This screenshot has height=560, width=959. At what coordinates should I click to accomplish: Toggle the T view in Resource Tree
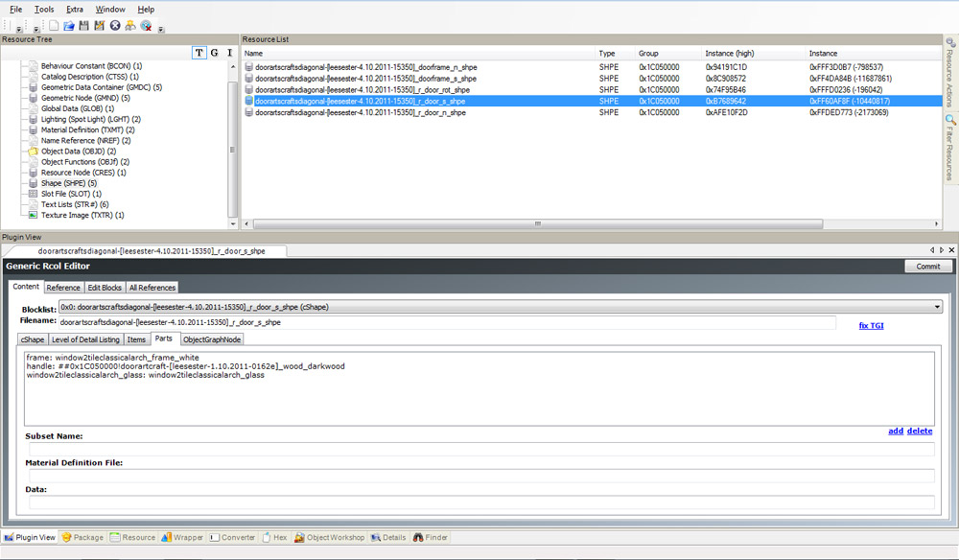click(x=199, y=53)
